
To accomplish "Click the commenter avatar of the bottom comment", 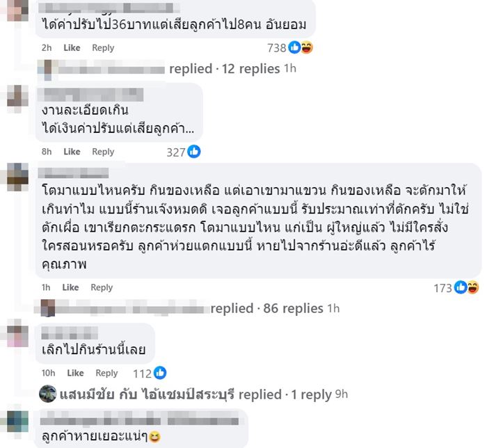I will pyautogui.click(x=16, y=422).
